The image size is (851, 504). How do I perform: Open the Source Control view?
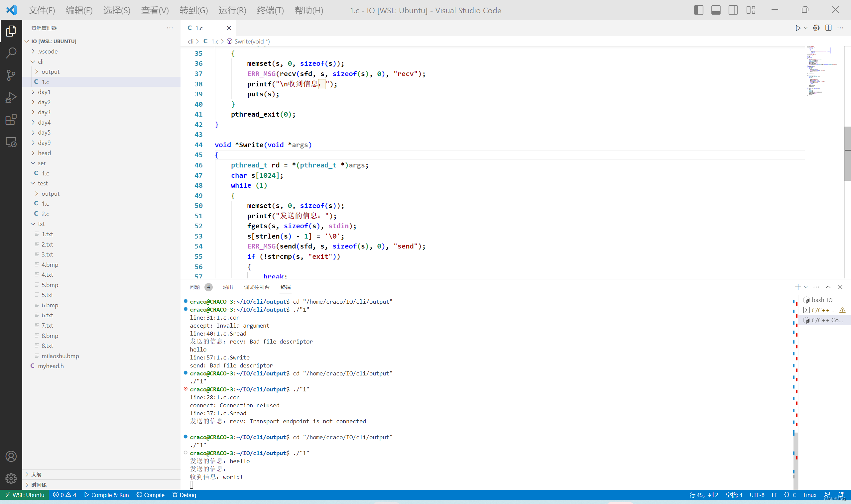point(11,75)
